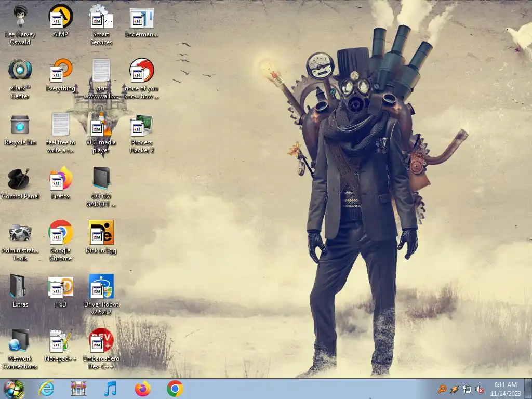Click the Safely Remove Hardware tray icon
The image size is (532, 399).
coord(455,389)
